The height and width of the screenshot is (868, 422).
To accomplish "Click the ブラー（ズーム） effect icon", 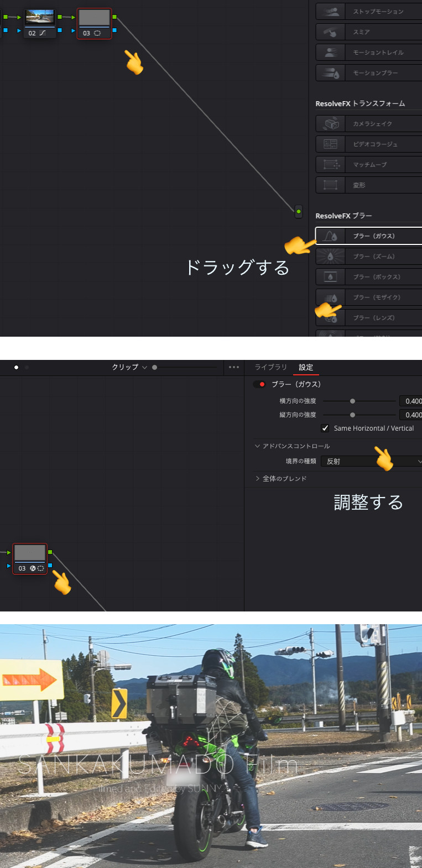I will pos(331,257).
